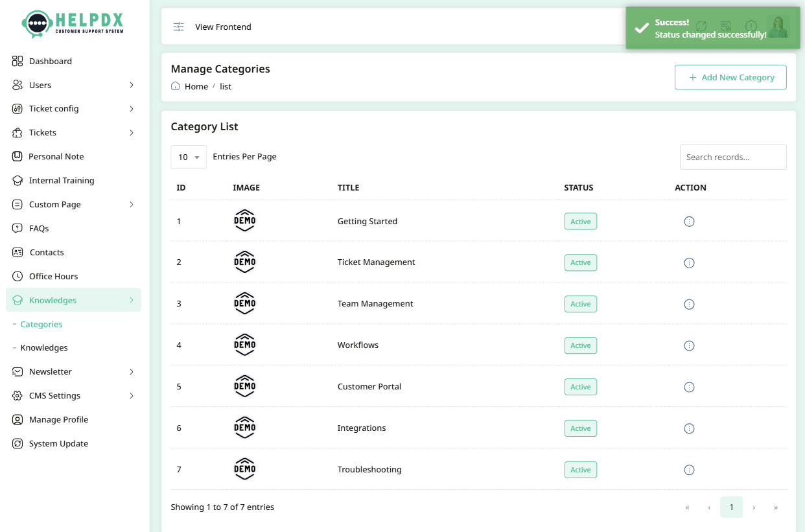
Task: Select the Categories submenu item
Action: tap(41, 324)
